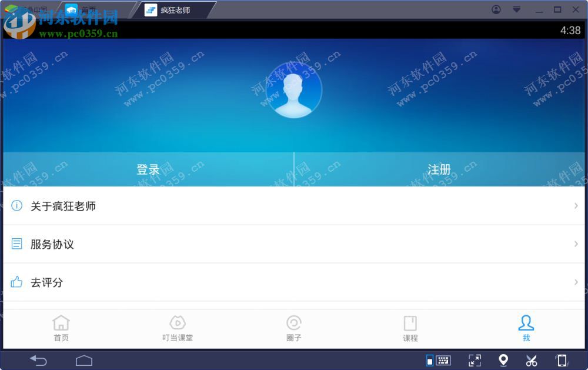Open the location simulator icon in the emulator toolbar

click(503, 360)
